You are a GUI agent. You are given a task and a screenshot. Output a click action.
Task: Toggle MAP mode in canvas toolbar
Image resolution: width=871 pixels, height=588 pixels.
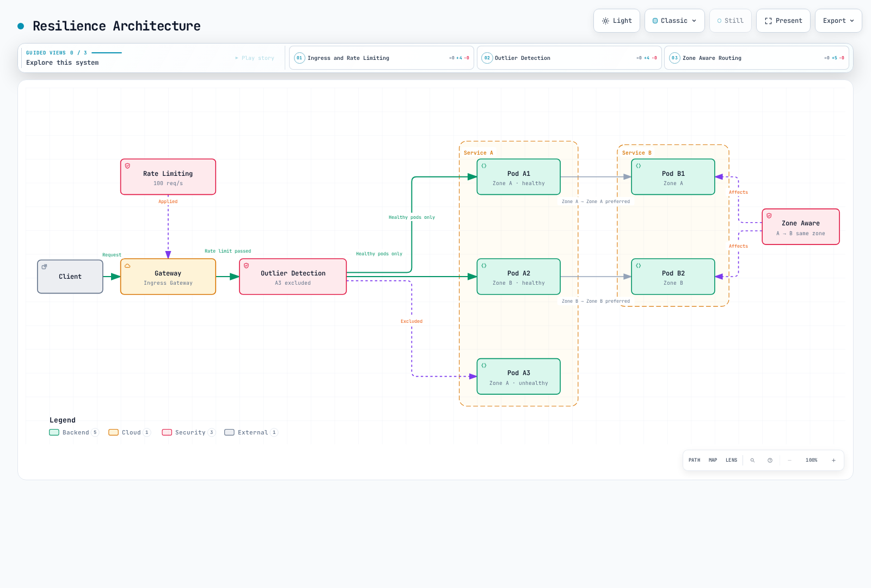[x=713, y=460]
